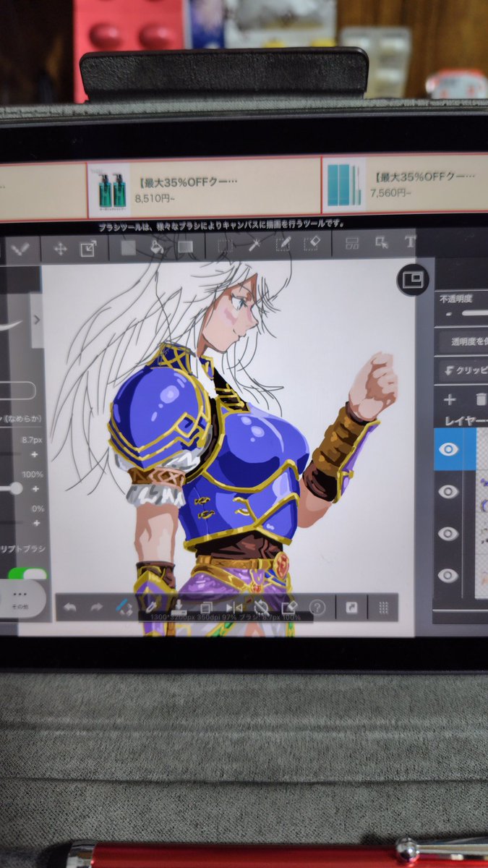Toggle visibility of the fourth layer
Viewport: 488px width, 868px height.
[x=449, y=576]
